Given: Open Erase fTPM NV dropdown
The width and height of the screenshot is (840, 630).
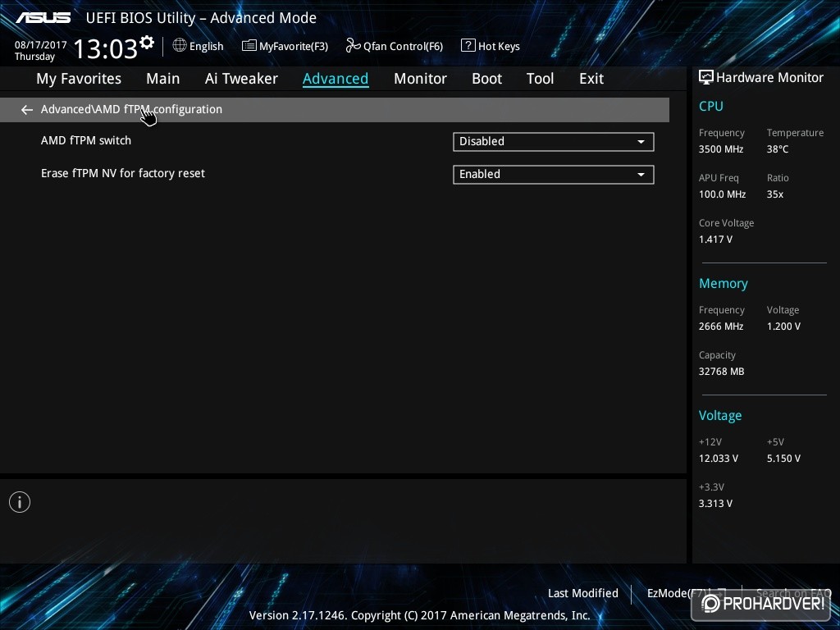Looking at the screenshot, I should pos(554,174).
